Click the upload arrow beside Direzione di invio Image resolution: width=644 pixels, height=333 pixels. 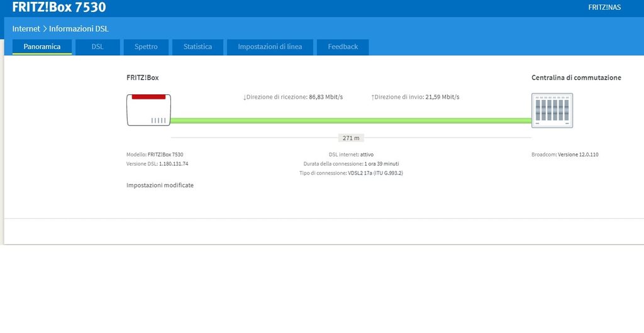[x=372, y=97]
